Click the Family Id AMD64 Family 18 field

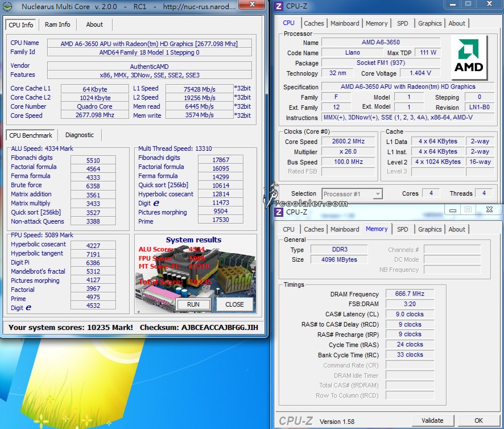(149, 52)
